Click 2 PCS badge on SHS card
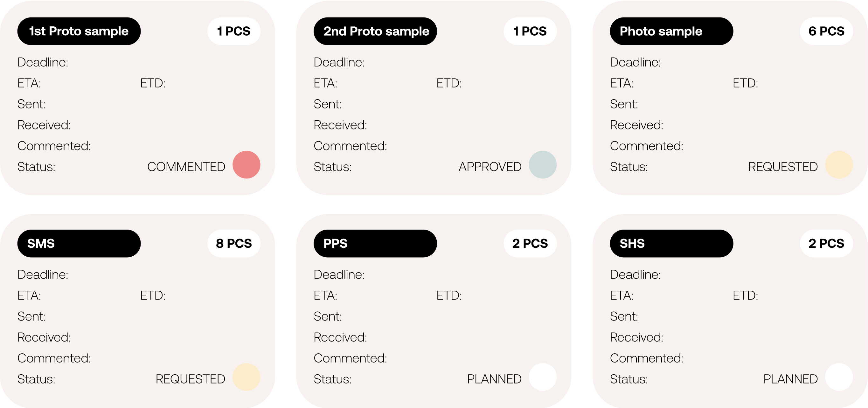 (826, 244)
